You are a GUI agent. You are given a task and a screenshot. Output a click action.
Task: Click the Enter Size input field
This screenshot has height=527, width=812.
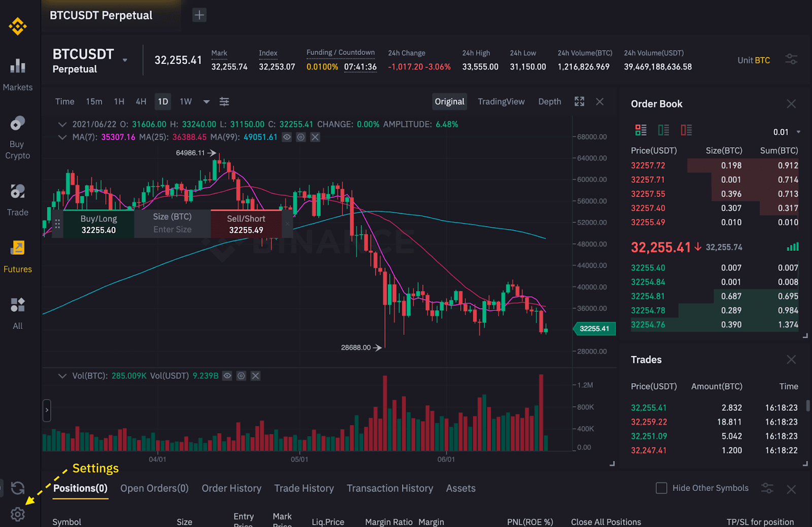pos(172,229)
